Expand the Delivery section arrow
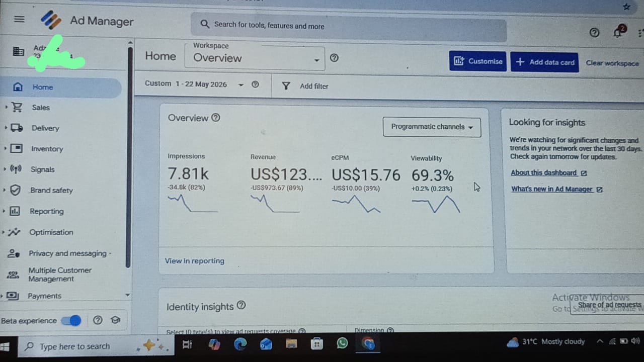 coord(6,128)
